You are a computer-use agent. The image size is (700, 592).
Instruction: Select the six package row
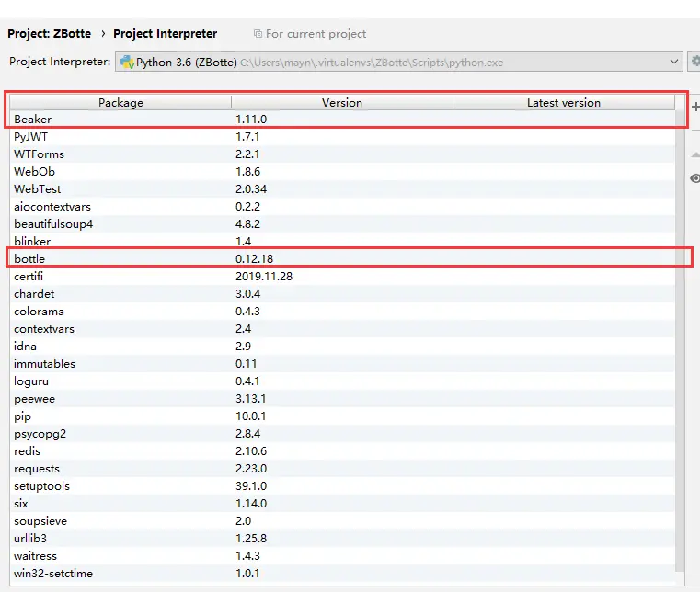[342, 503]
